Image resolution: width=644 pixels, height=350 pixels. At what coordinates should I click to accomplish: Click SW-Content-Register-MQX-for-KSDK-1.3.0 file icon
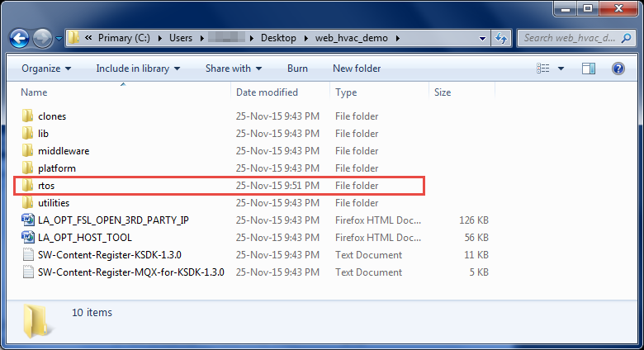click(x=28, y=272)
